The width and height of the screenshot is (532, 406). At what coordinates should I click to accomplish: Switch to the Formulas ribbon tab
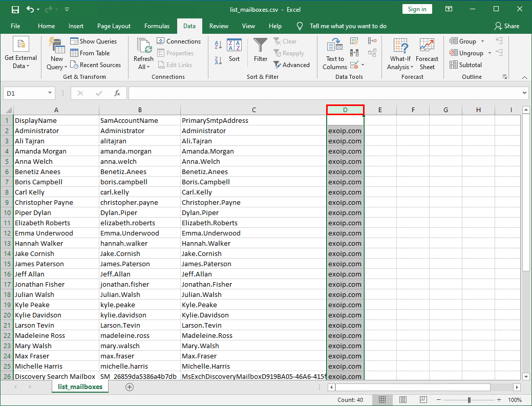(157, 26)
